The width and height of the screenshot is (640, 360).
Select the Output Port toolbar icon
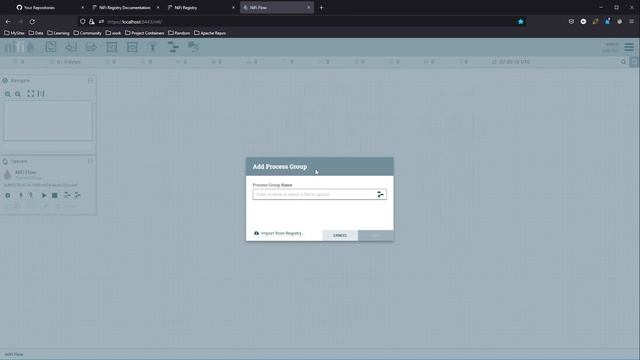point(91,47)
